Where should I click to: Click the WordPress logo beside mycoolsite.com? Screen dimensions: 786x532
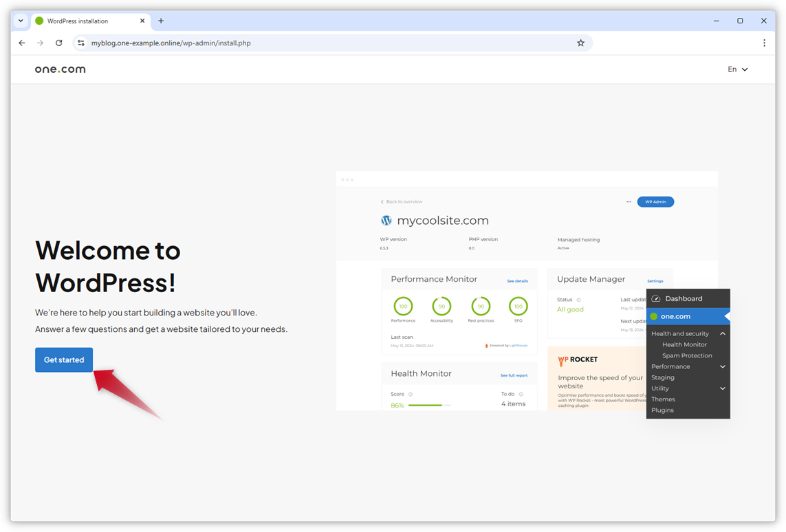pos(386,220)
